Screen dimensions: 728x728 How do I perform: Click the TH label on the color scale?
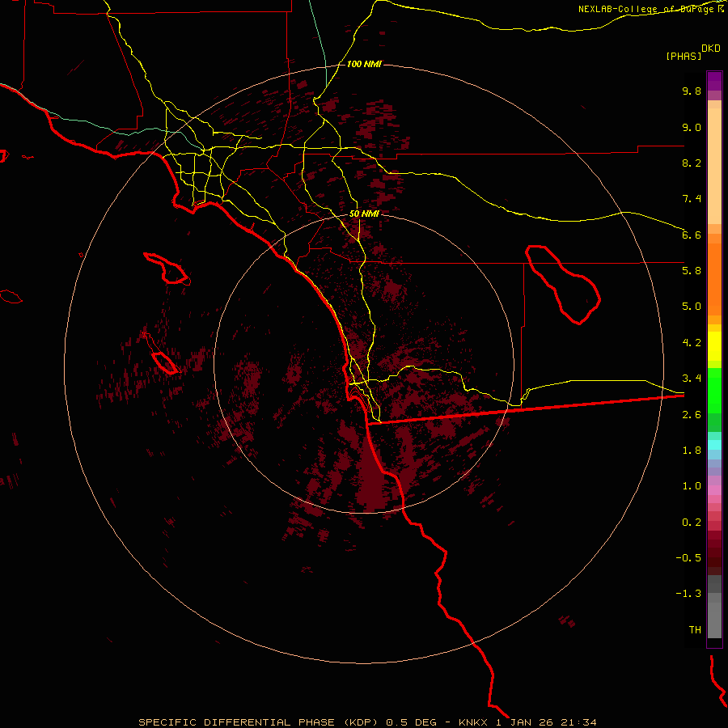[695, 630]
